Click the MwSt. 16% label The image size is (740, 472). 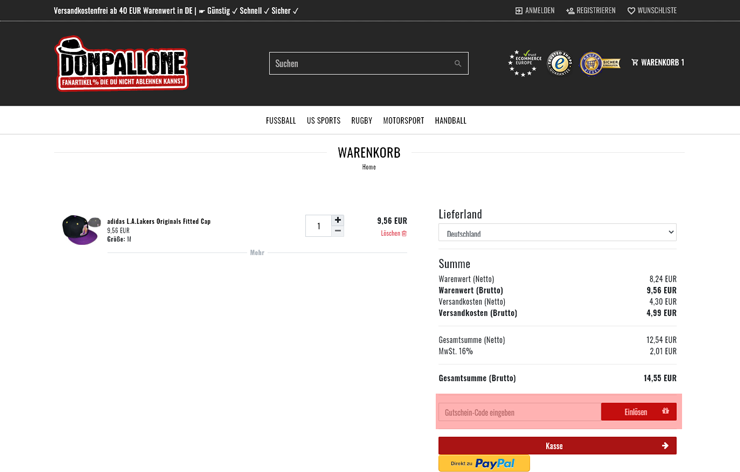pos(455,351)
